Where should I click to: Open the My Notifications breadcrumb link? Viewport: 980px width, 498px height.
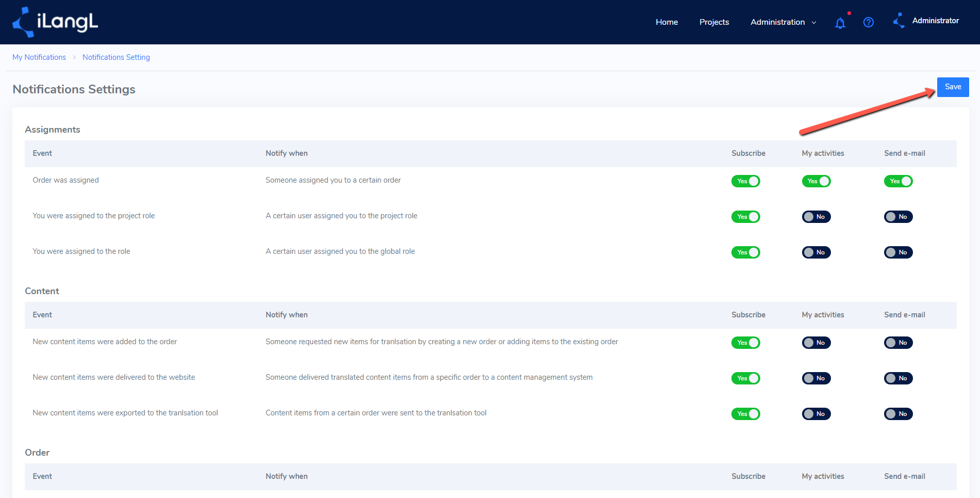click(39, 57)
